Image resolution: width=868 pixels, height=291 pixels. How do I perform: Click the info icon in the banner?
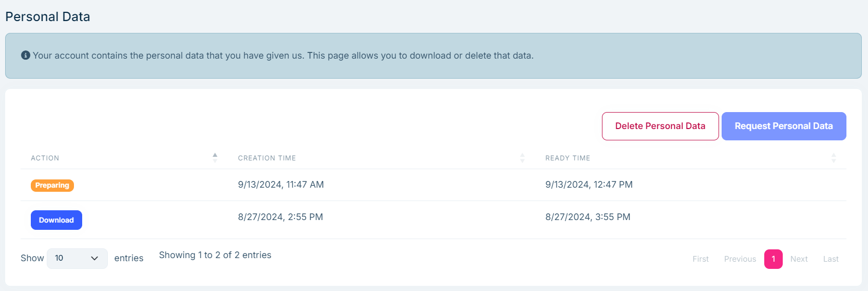pyautogui.click(x=25, y=55)
